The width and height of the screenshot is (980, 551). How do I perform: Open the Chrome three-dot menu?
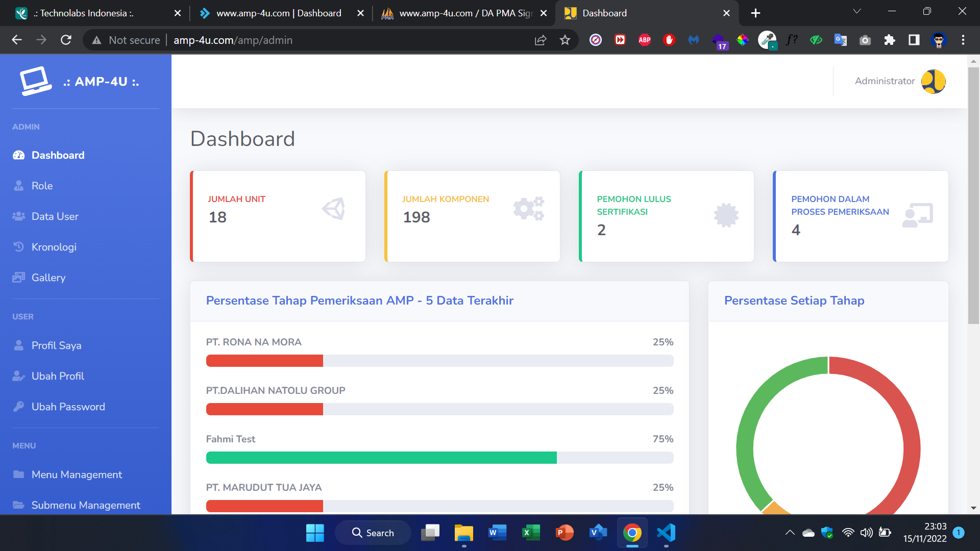tap(963, 40)
